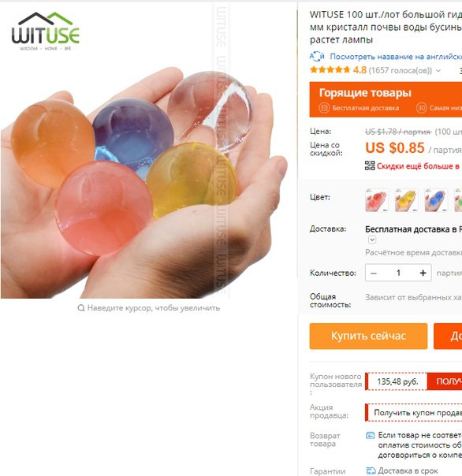The height and width of the screenshot is (476, 462).
Task: Choose the blue beads color option
Action: pyautogui.click(x=436, y=200)
